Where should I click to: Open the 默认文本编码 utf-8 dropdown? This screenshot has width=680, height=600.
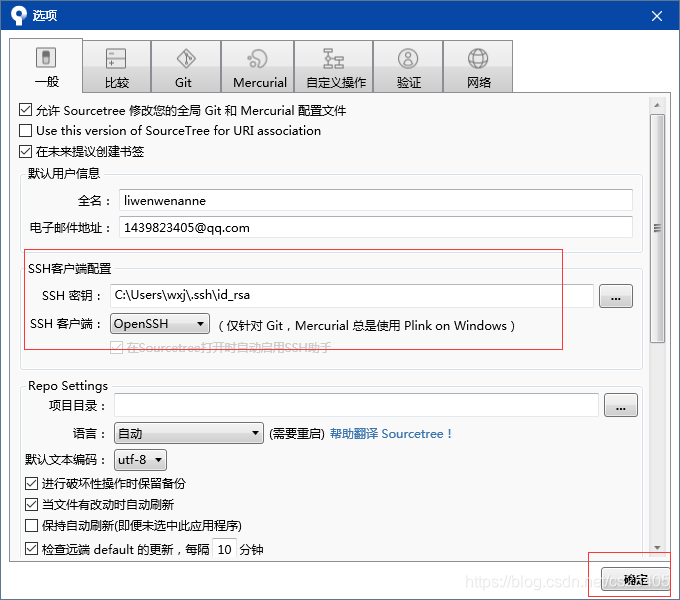pyautogui.click(x=140, y=460)
